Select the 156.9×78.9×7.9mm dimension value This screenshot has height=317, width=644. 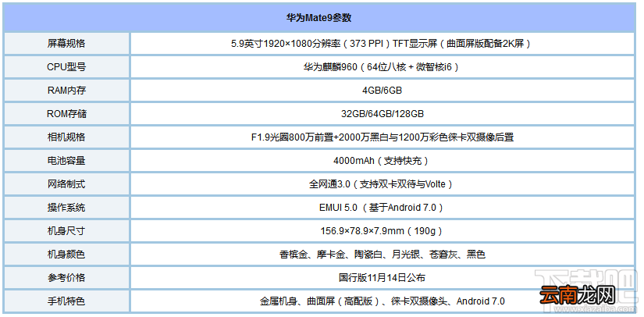(382, 231)
